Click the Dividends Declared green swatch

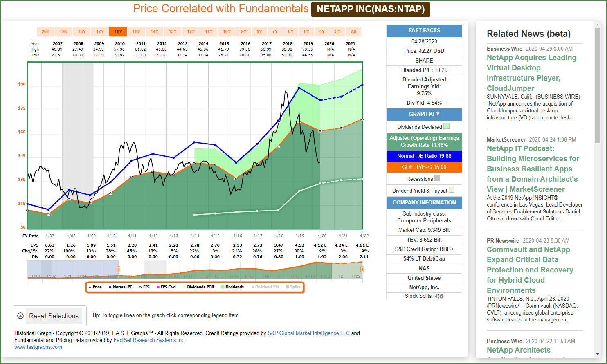[x=447, y=126]
